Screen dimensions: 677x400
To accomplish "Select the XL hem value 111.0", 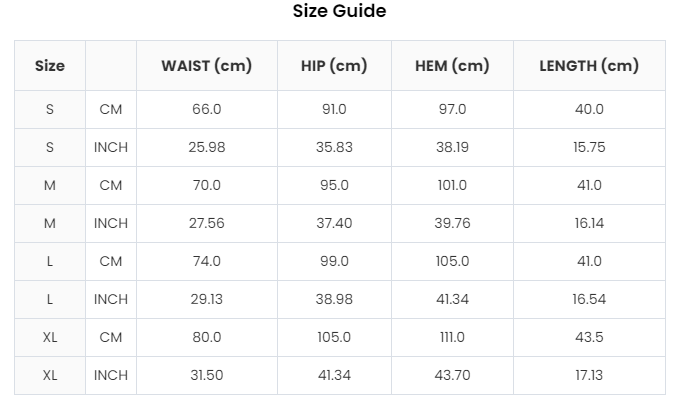I will tap(452, 337).
